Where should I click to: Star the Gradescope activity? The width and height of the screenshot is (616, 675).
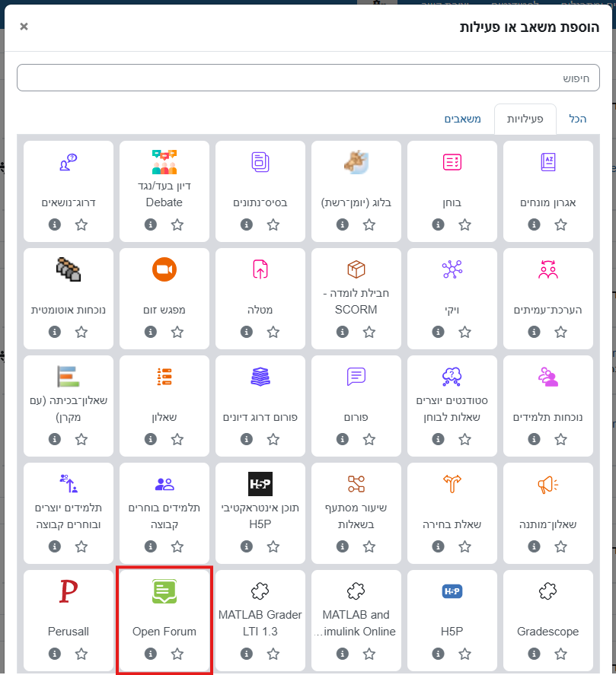point(561,654)
